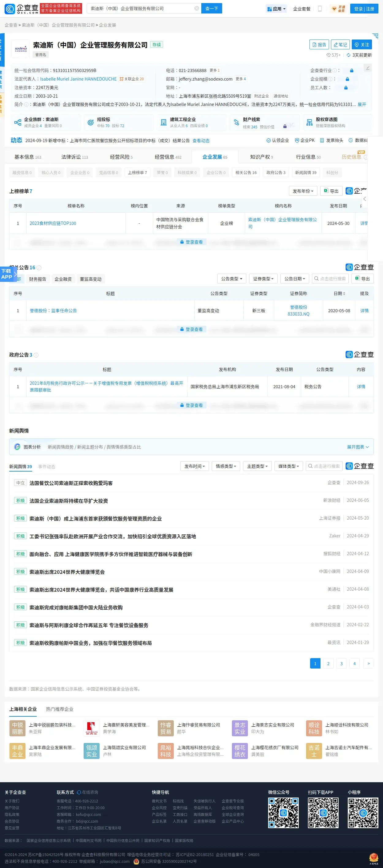Screen dimensions: 383x868
Task: Go to news page 2
Action: [x=328, y=663]
